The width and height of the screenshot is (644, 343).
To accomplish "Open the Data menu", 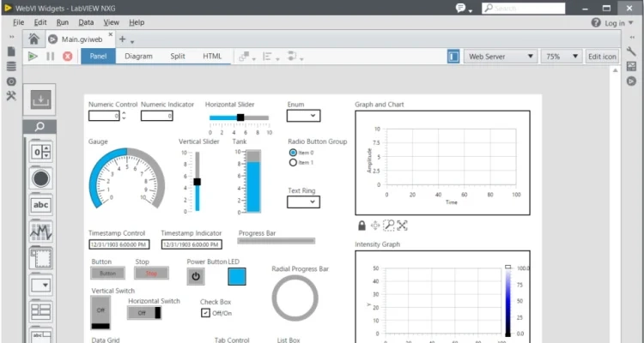I will (86, 22).
